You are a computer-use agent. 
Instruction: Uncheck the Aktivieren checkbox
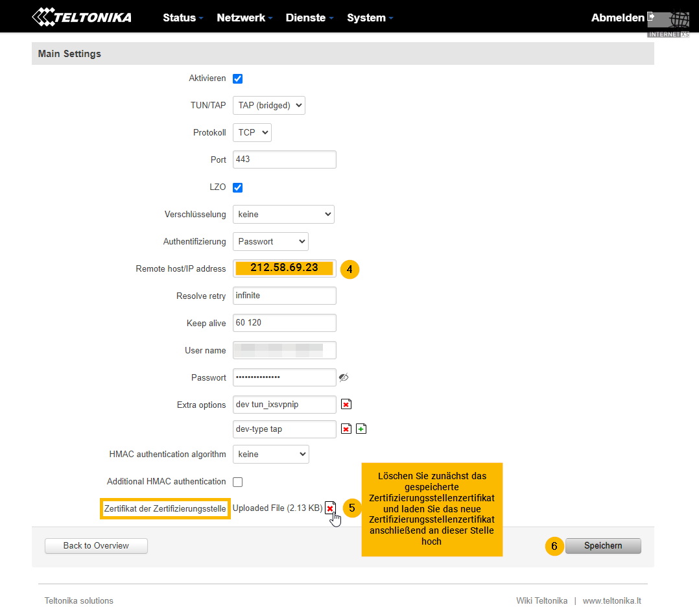coord(237,78)
